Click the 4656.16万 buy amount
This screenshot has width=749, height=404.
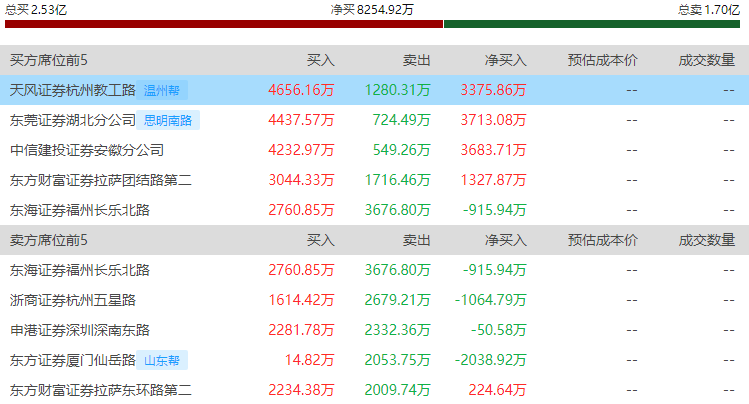tap(301, 90)
